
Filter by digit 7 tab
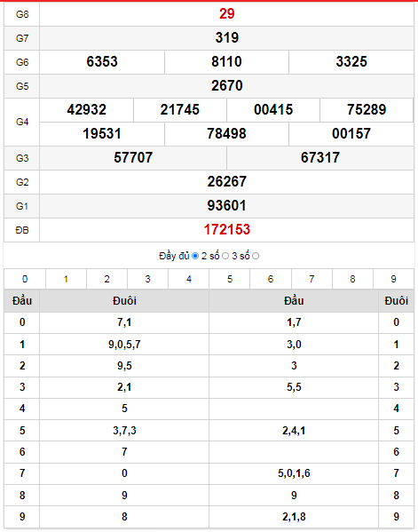[x=312, y=279]
